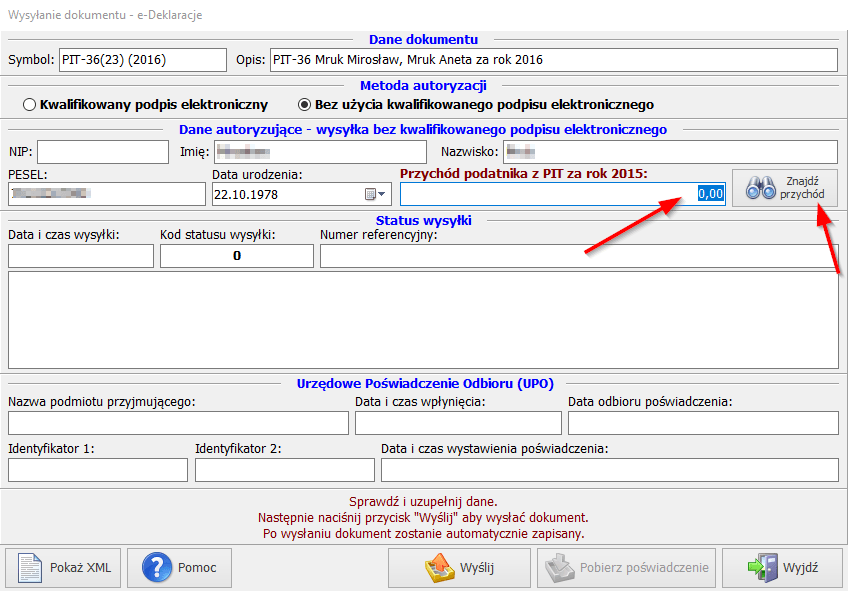Image resolution: width=848 pixels, height=591 pixels.
Task: Click the Numer referencyjny field
Action: (578, 256)
